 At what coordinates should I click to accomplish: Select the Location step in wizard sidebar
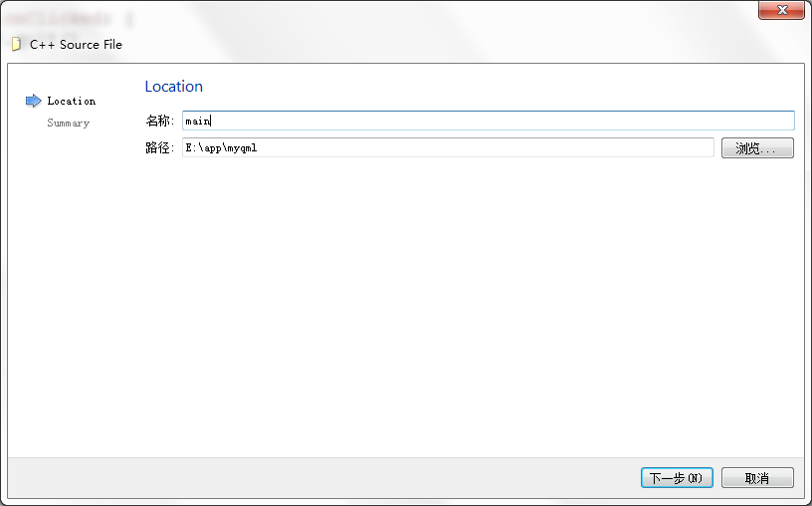click(72, 101)
